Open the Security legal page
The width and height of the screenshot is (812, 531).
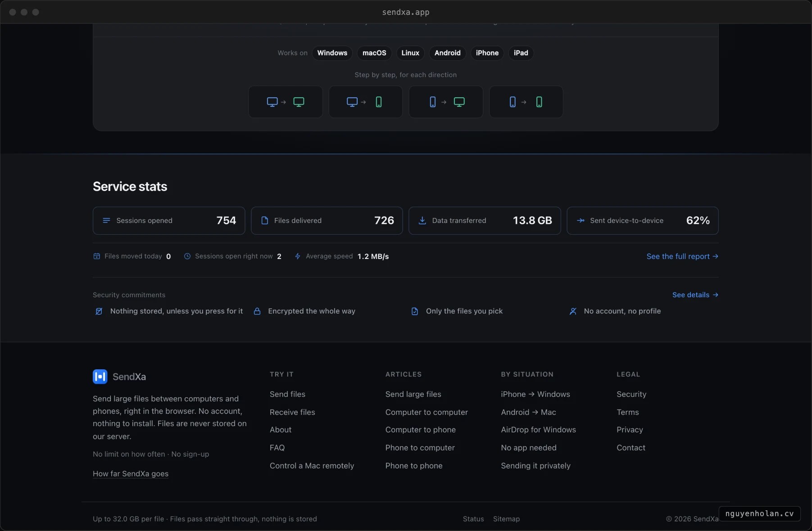[631, 394]
